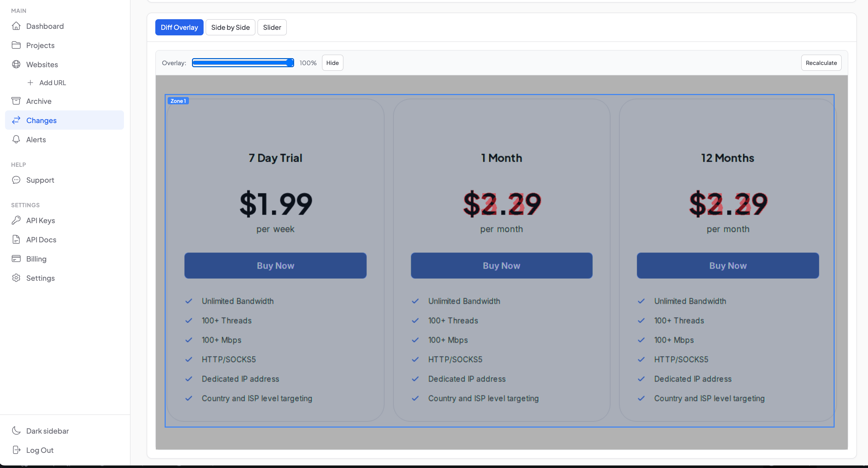Viewport: 868px width, 468px height.
Task: Click the Websites globe icon
Action: 16,64
